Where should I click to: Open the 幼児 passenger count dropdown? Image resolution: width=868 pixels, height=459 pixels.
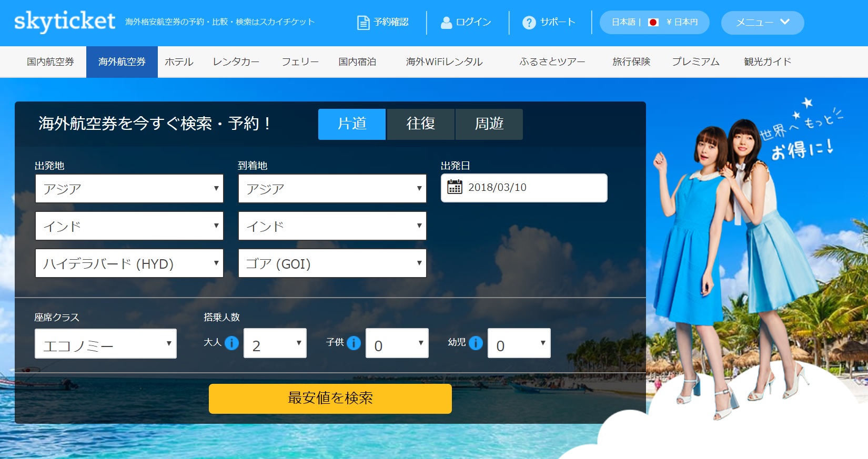coord(519,343)
